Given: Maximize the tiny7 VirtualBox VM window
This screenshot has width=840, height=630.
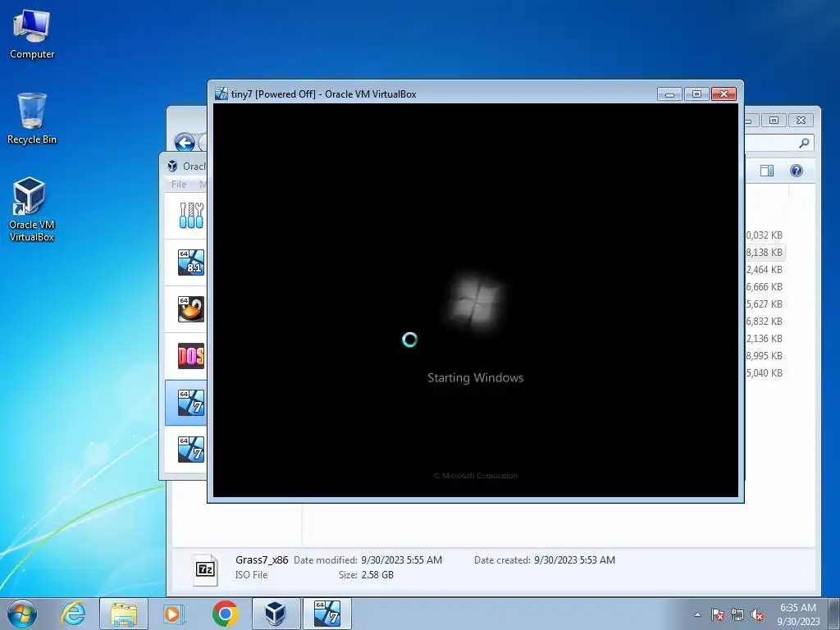Looking at the screenshot, I should coord(696,94).
